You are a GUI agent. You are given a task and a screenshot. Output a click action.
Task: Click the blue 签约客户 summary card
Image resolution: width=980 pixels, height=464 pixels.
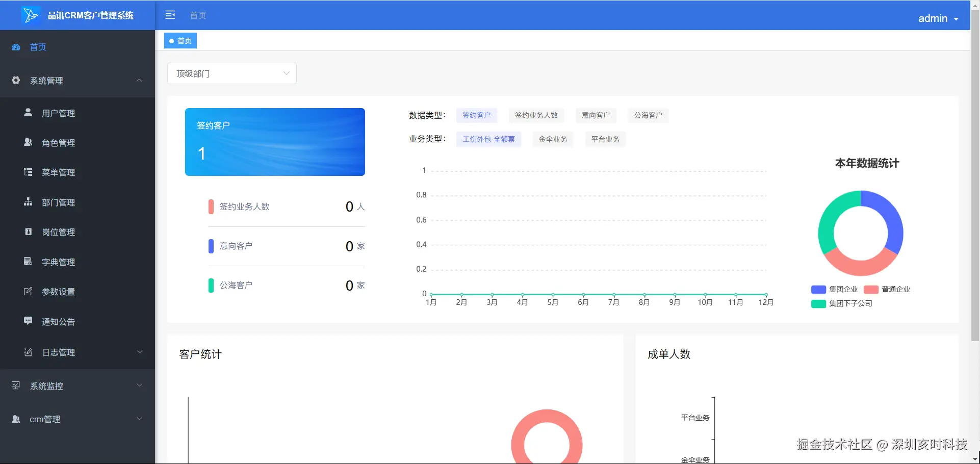coord(275,142)
